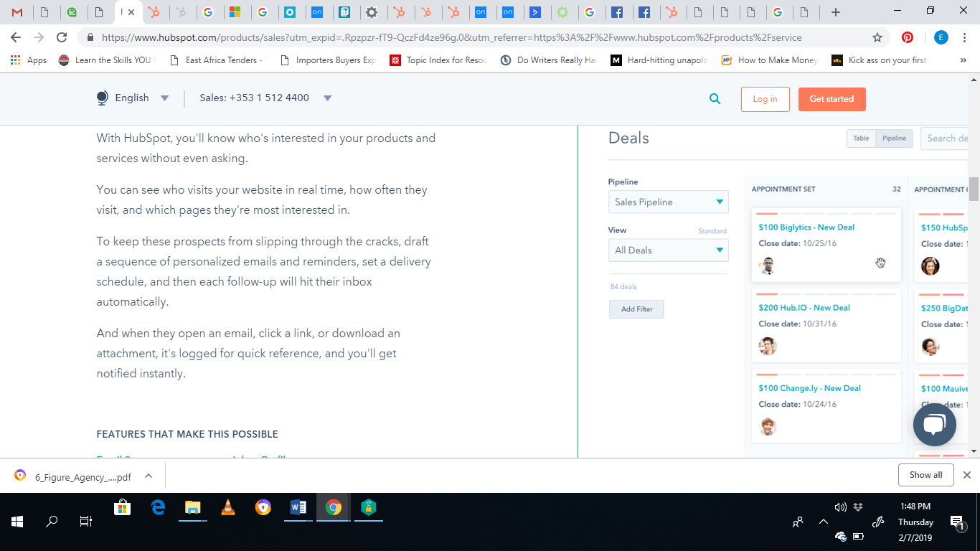Image resolution: width=980 pixels, height=551 pixels.
Task: Reload the current page
Action: [x=62, y=37]
